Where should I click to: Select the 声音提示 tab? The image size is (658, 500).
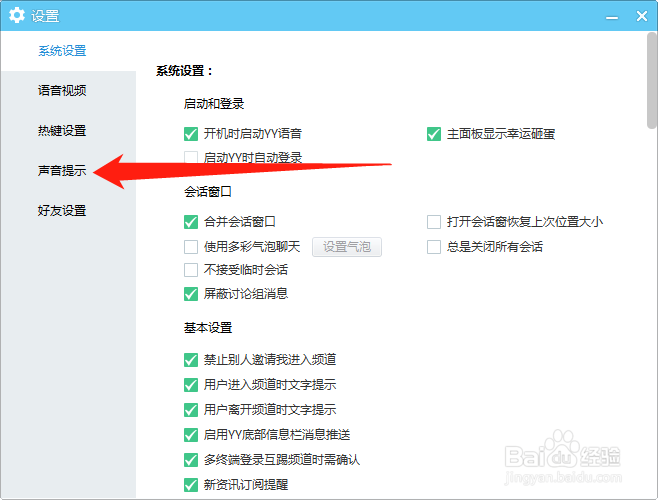click(x=62, y=170)
